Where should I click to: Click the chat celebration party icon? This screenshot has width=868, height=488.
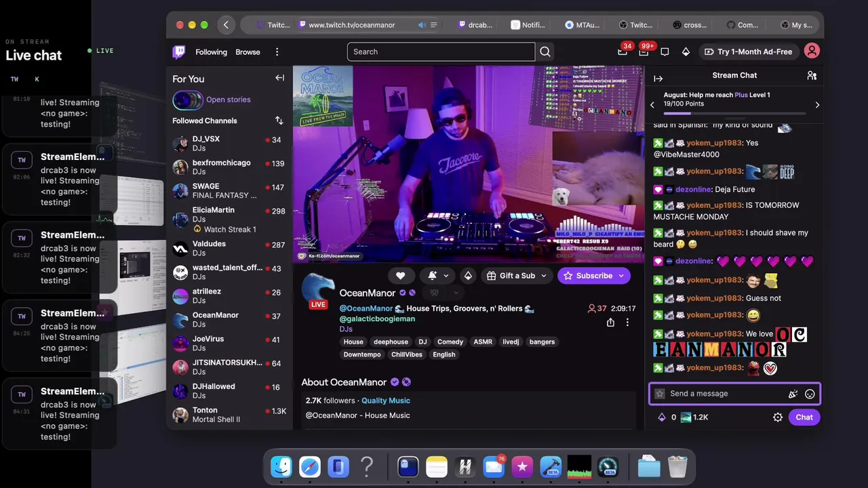[x=793, y=394]
